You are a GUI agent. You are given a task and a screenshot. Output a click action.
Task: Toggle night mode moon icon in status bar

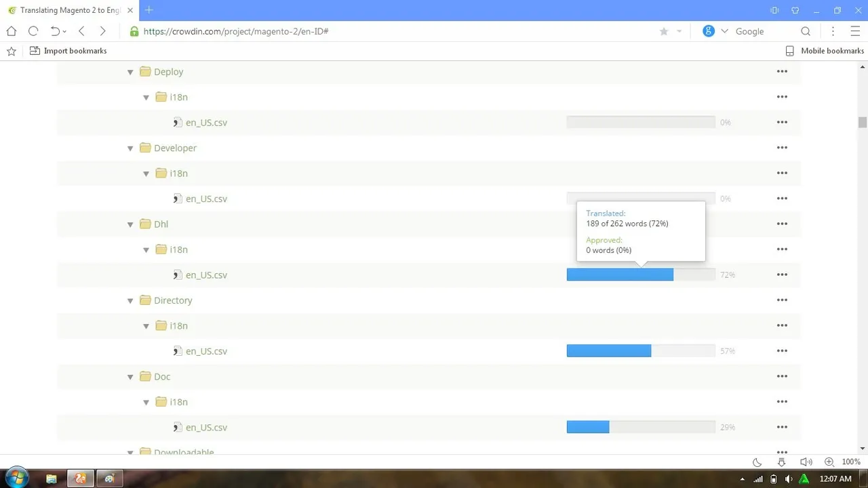(757, 462)
